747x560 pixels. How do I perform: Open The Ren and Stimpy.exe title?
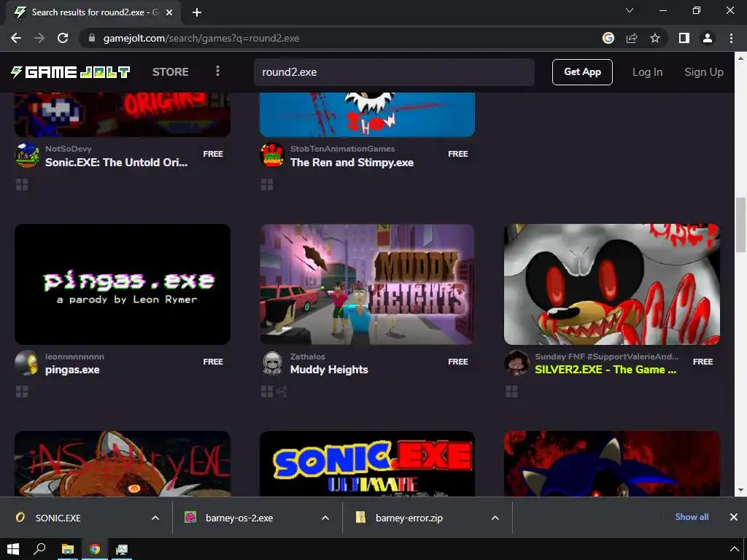[352, 163]
